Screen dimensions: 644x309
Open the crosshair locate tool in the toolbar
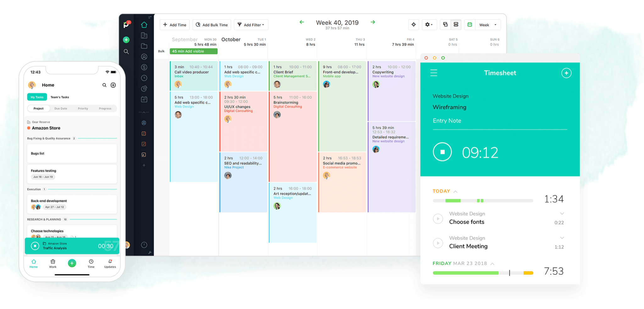pos(414,25)
